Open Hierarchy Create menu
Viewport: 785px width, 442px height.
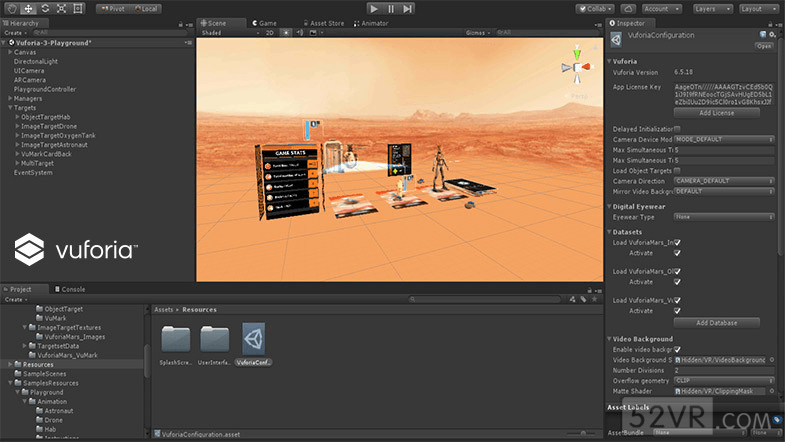click(15, 33)
